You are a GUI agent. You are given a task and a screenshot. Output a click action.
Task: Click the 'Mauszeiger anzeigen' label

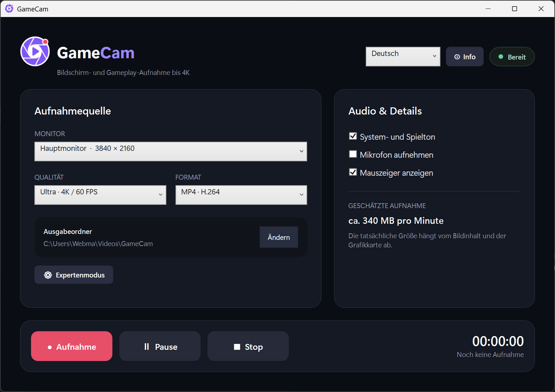pyautogui.click(x=397, y=173)
